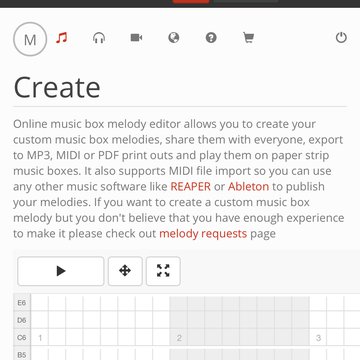
Task: Toggle fullscreen editor expand button
Action: point(163,271)
